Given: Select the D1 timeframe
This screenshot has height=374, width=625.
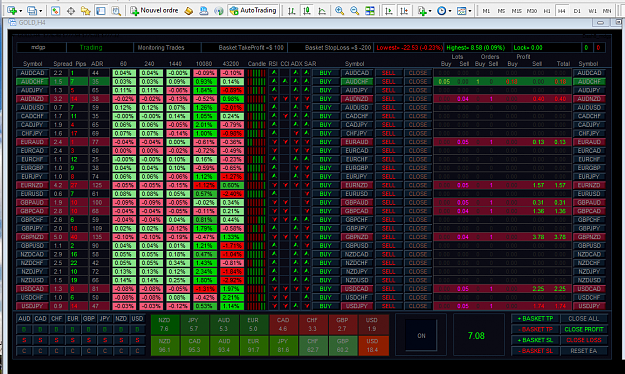Looking at the screenshot, I should tap(577, 11).
